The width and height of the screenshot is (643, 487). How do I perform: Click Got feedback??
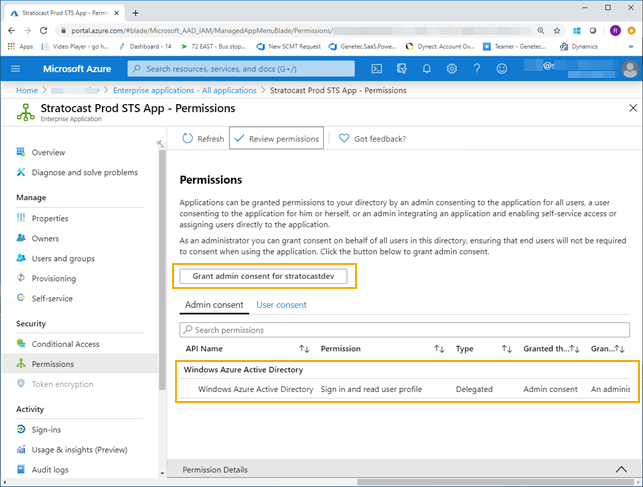pos(372,139)
